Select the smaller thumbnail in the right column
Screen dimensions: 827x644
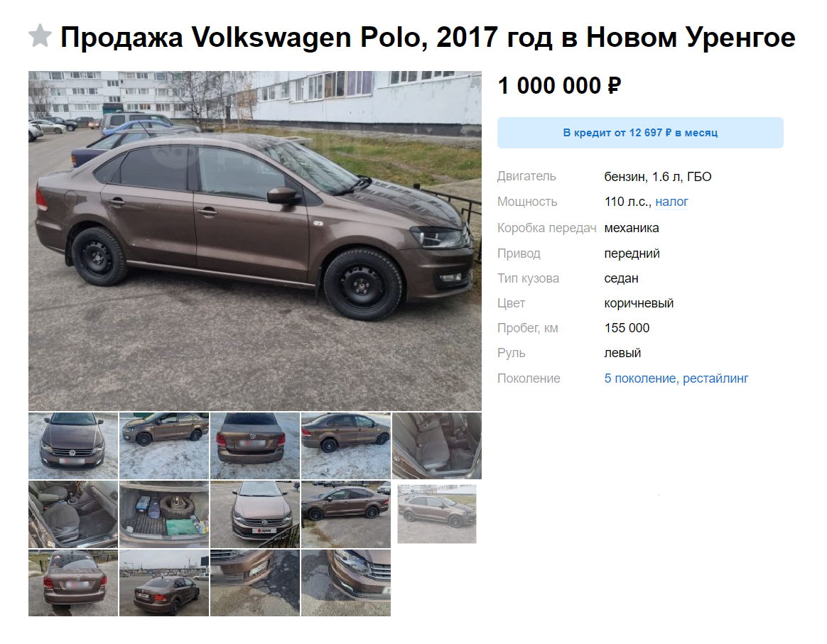(437, 514)
